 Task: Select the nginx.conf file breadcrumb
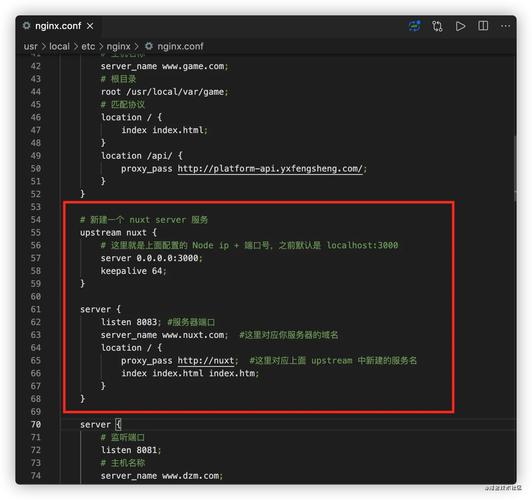coord(180,46)
